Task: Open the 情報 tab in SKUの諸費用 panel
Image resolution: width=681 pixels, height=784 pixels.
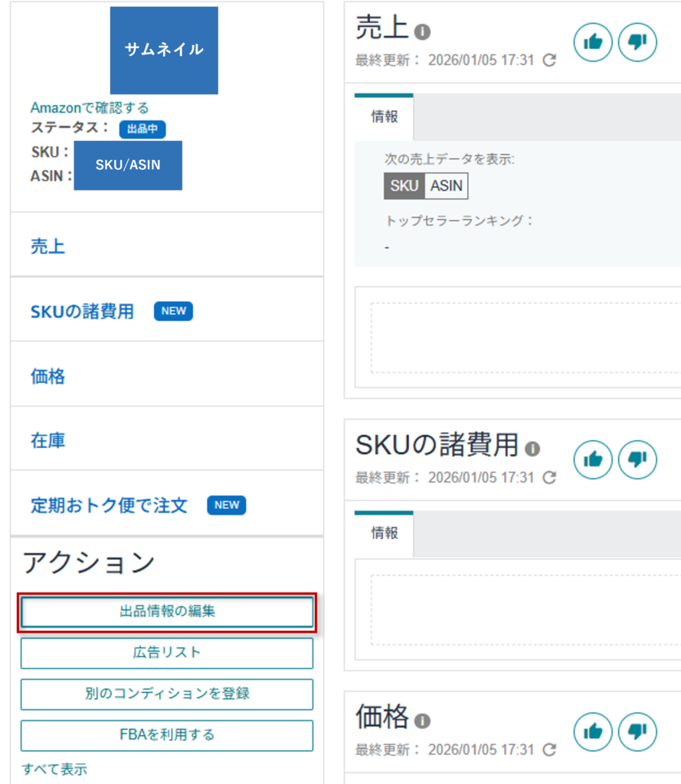Action: [383, 534]
